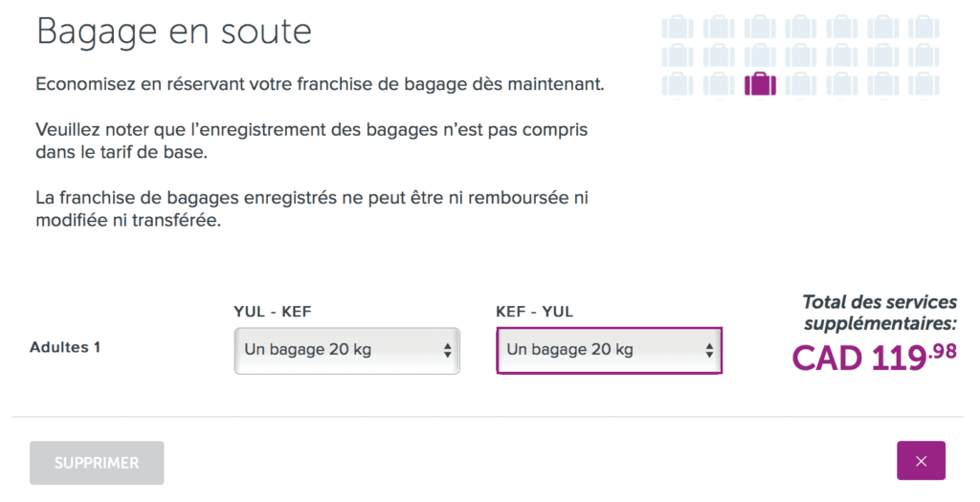Screen dimensions: 980x502
Task: Click the "KEF - YUL" route label
Action: tap(535, 311)
